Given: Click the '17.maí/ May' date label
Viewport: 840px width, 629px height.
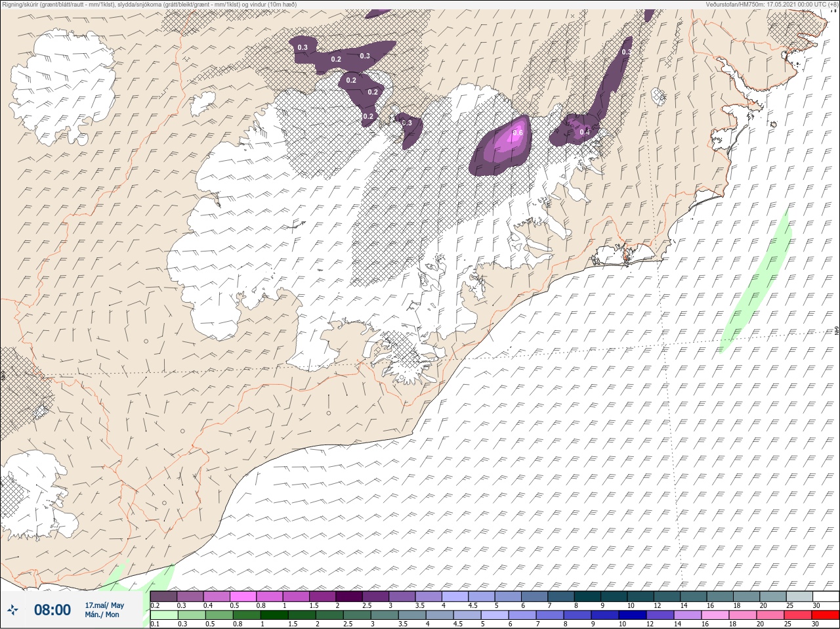Looking at the screenshot, I should (104, 605).
